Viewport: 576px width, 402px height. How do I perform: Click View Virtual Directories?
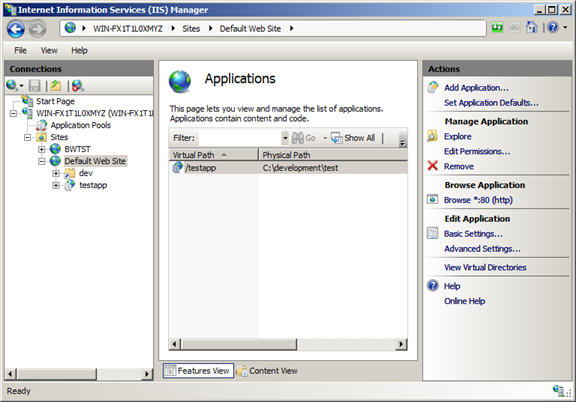485,268
